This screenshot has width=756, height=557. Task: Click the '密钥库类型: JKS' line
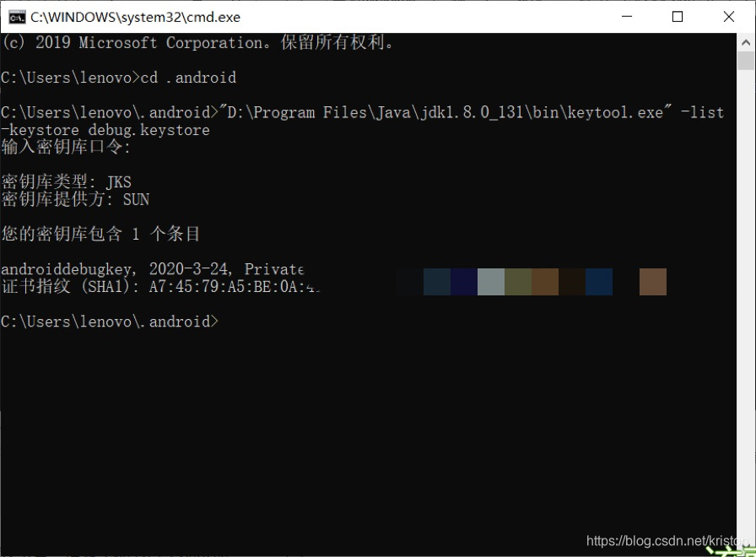66,181
